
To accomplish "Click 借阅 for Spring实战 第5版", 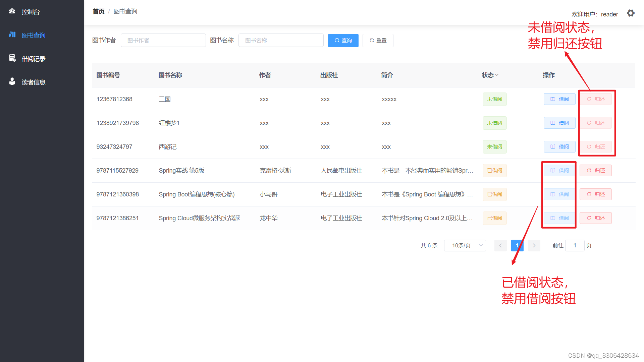I will 559,171.
